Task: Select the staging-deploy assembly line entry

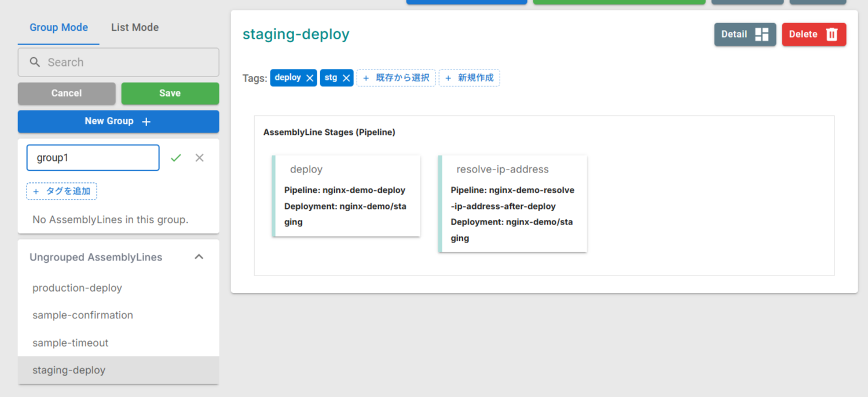Action: point(68,370)
